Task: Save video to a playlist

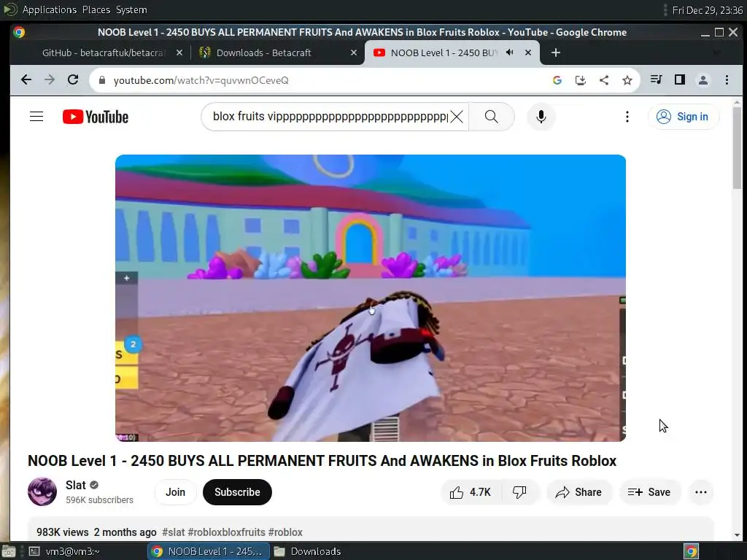Action: click(649, 492)
